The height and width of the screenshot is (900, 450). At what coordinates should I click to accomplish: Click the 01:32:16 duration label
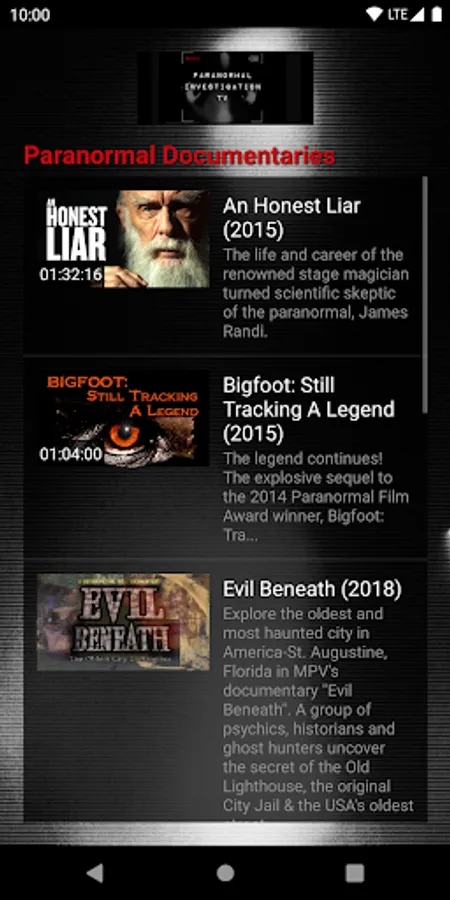coord(71,274)
